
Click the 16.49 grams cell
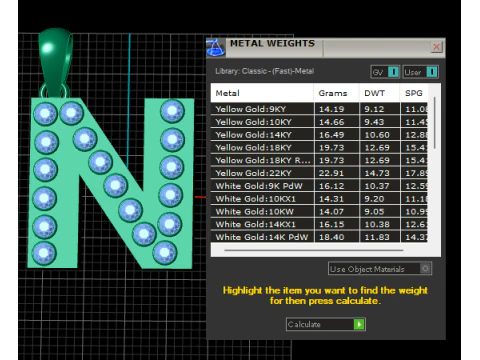[x=336, y=135]
